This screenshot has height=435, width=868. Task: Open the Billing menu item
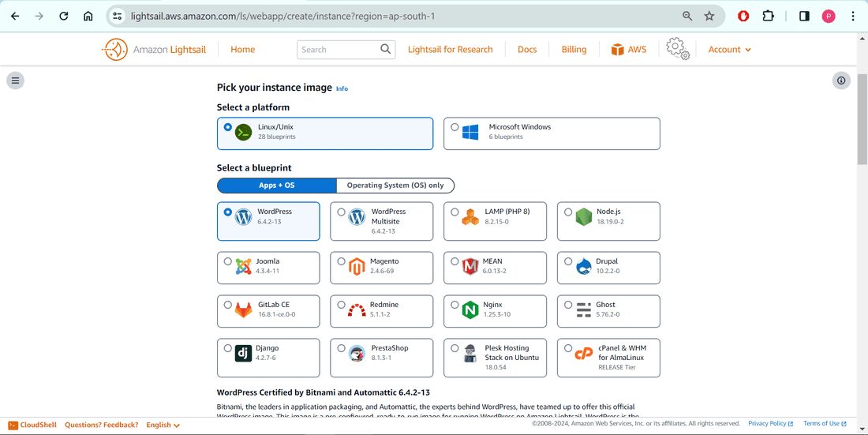click(574, 49)
